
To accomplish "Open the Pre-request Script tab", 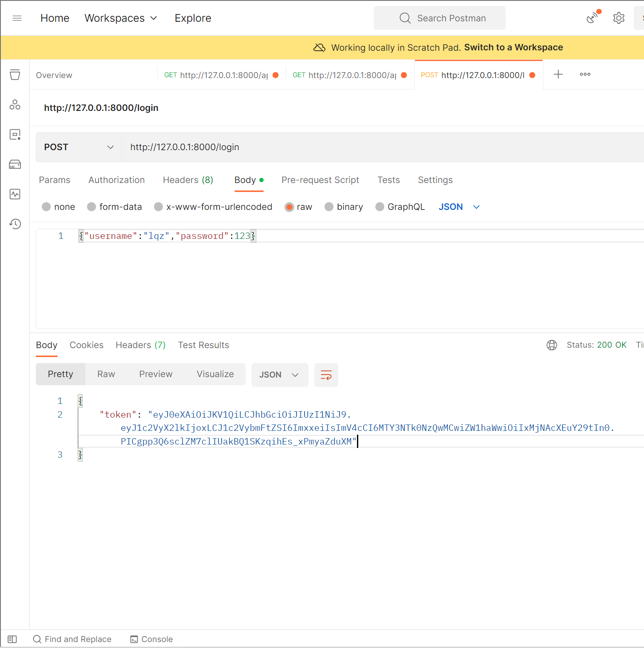I will pyautogui.click(x=320, y=180).
